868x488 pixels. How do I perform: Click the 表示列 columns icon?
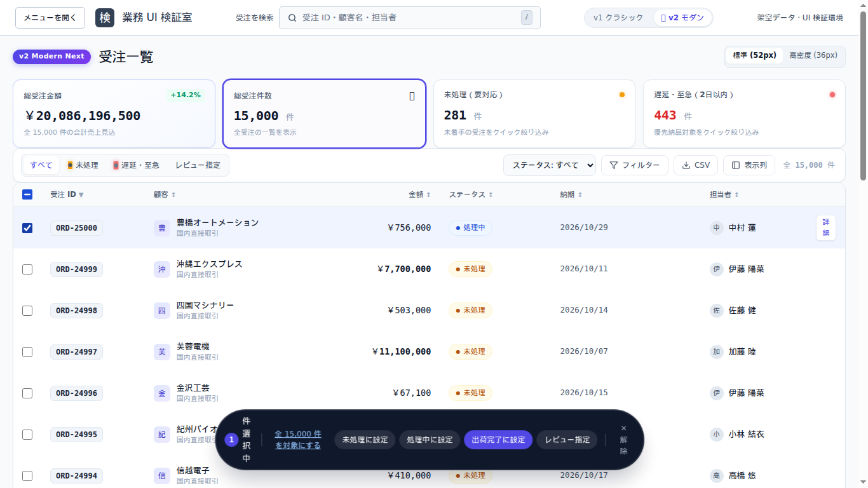click(736, 165)
